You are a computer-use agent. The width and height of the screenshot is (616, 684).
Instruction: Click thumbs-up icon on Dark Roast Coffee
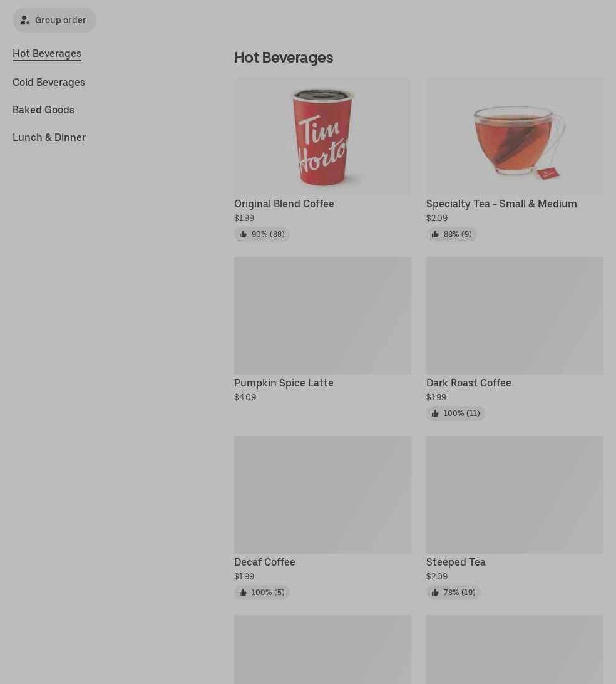pos(435,413)
